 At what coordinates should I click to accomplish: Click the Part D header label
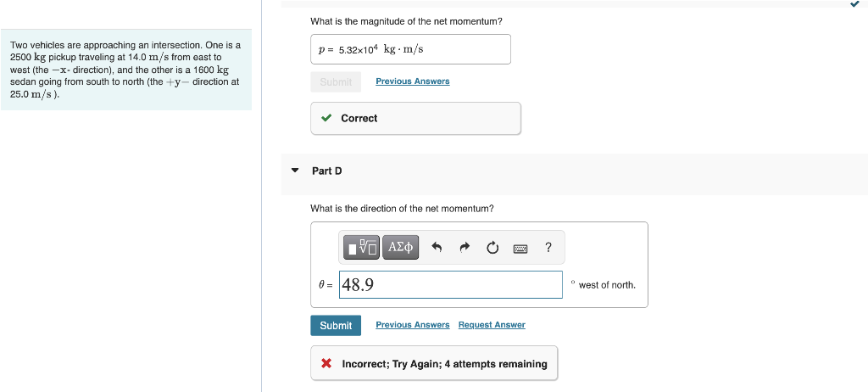(326, 171)
